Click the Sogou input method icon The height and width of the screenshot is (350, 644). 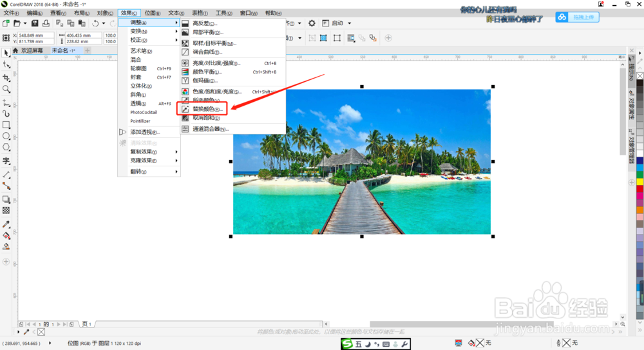(x=348, y=344)
